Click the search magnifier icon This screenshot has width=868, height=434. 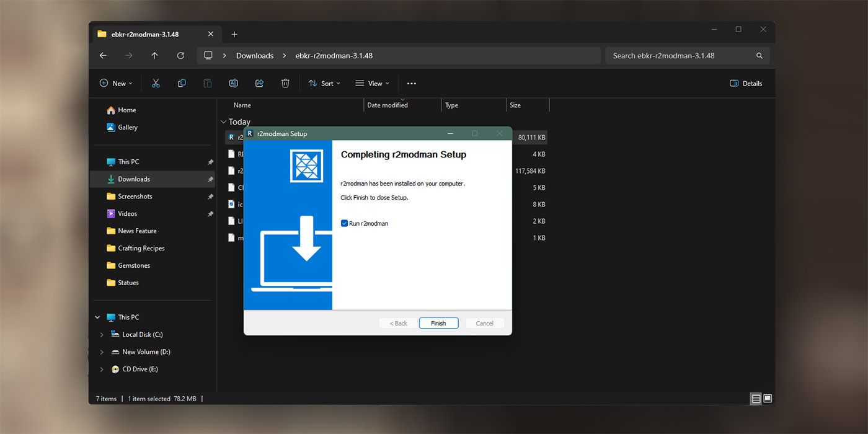tap(759, 56)
